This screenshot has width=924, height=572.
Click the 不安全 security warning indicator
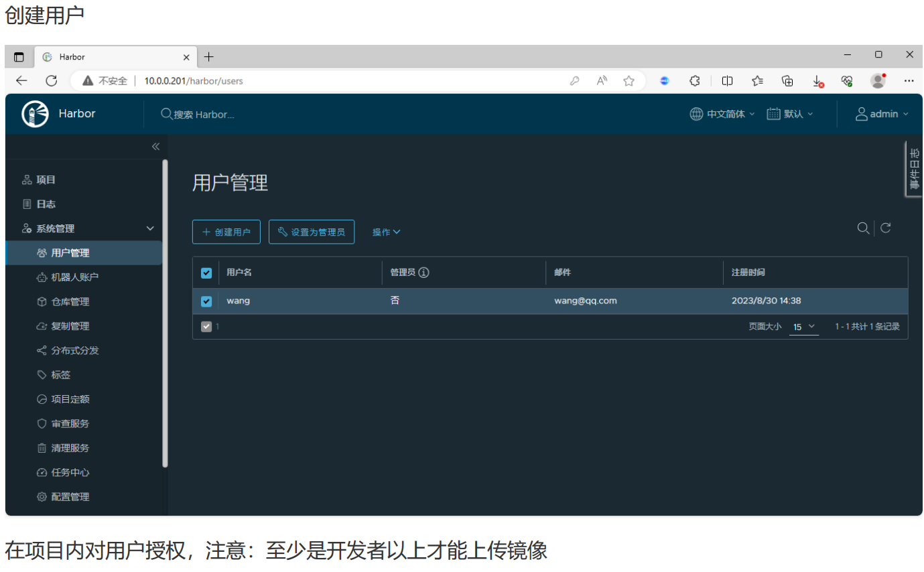105,81
